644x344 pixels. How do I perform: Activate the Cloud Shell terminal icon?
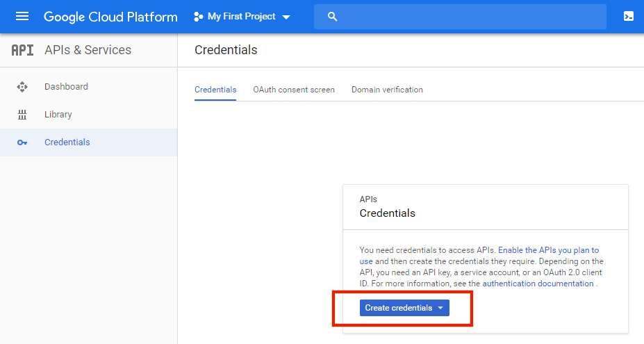(x=629, y=17)
